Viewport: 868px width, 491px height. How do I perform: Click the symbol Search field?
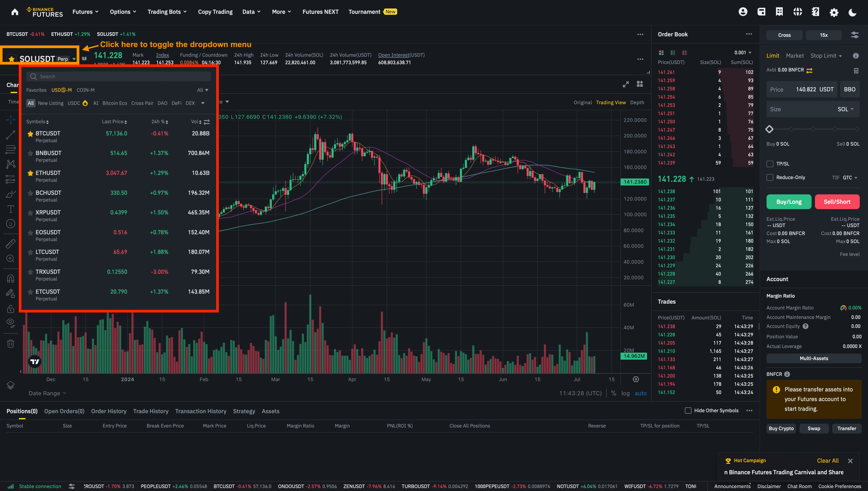(x=119, y=77)
